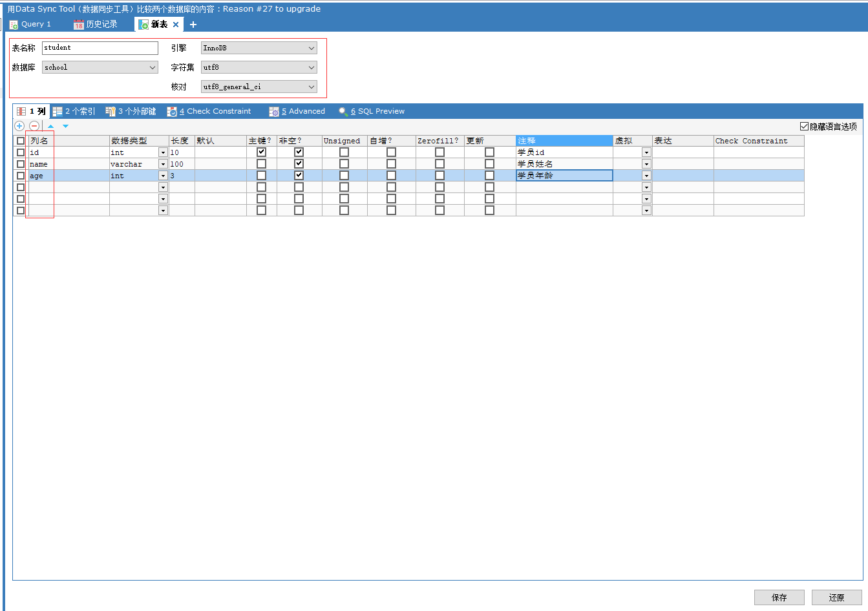The image size is (868, 611).
Task: Open 虚拟 dropdown for name row
Action: click(x=646, y=164)
